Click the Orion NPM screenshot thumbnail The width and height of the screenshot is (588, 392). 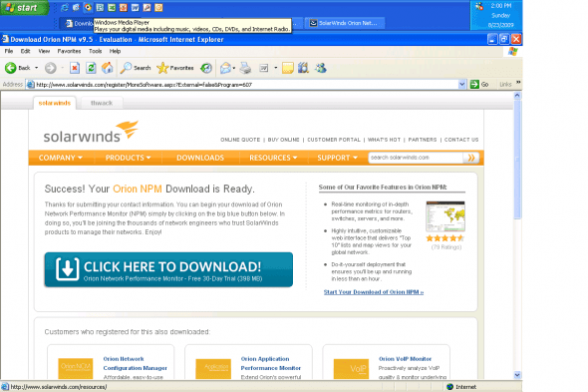(445, 216)
